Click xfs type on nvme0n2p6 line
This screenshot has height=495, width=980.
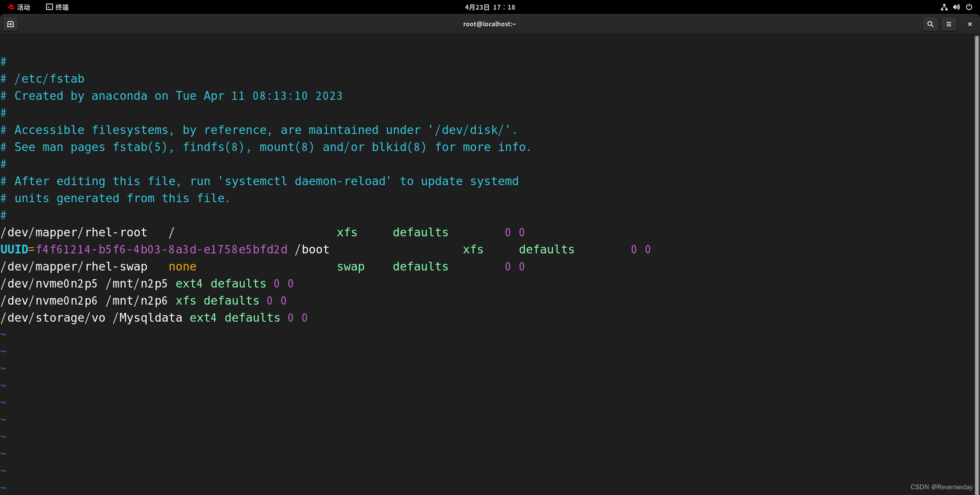click(x=186, y=301)
